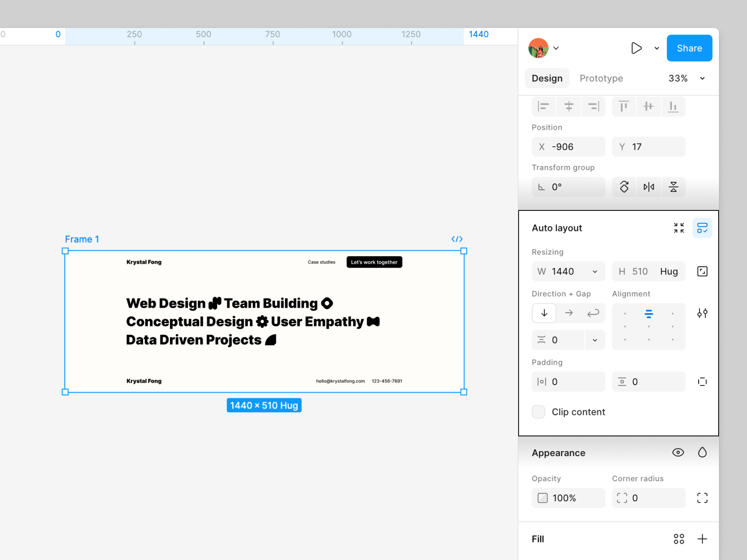Click the align top icon

click(624, 106)
